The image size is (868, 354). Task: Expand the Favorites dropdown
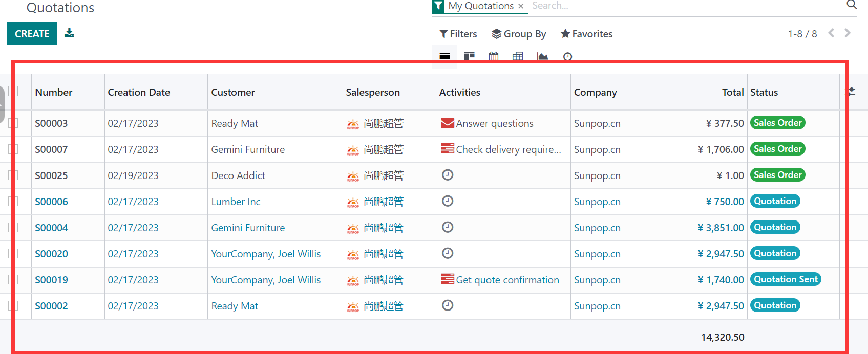tap(586, 34)
